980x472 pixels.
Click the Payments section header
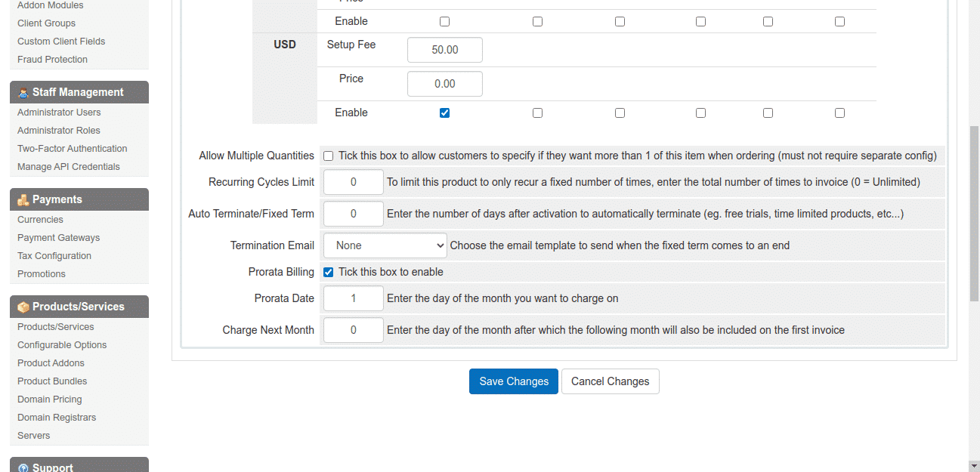coord(79,199)
